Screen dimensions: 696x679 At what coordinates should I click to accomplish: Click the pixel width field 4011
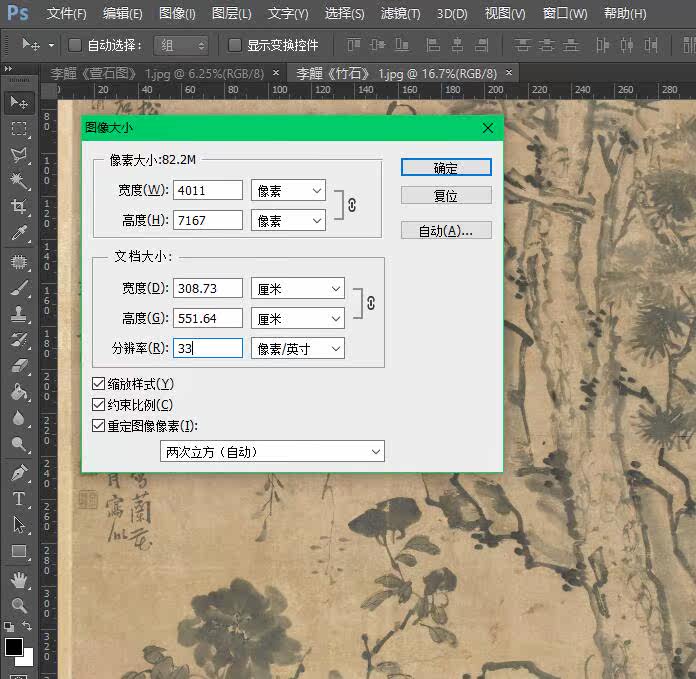(208, 190)
